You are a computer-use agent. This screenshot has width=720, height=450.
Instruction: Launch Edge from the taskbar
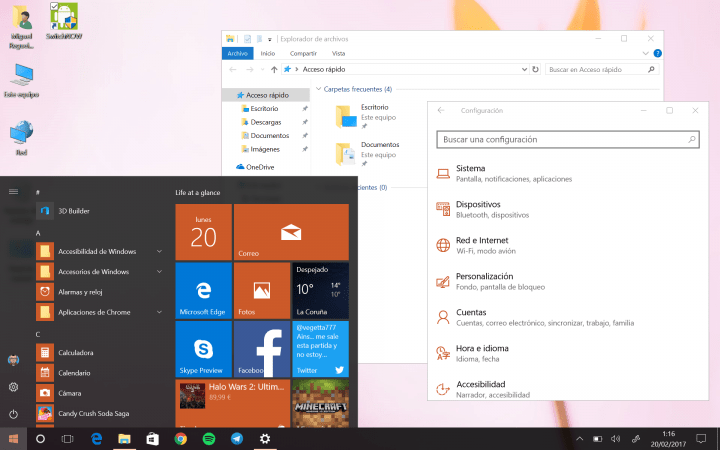96,439
